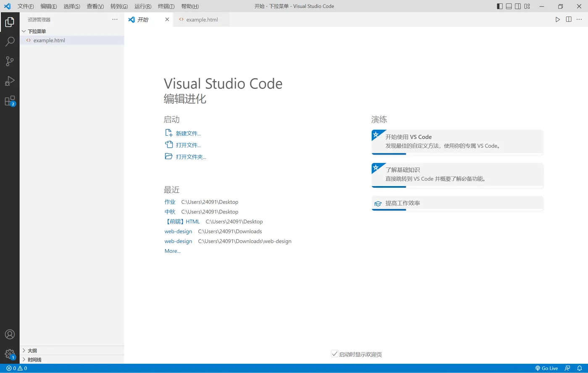Viewport: 588px width, 373px height.
Task: Open the 编辑(E) menu
Action: click(x=49, y=6)
